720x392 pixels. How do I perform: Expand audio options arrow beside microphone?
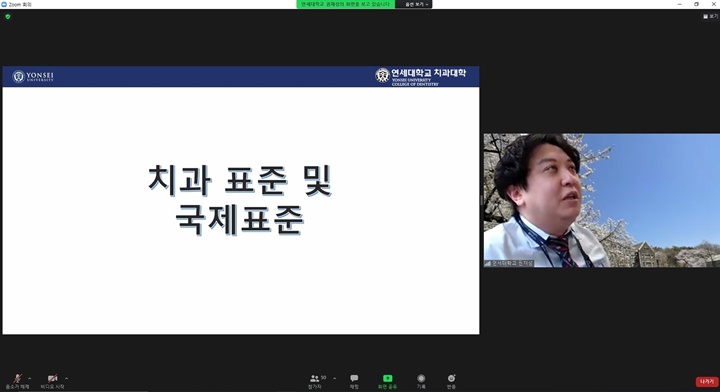point(30,379)
